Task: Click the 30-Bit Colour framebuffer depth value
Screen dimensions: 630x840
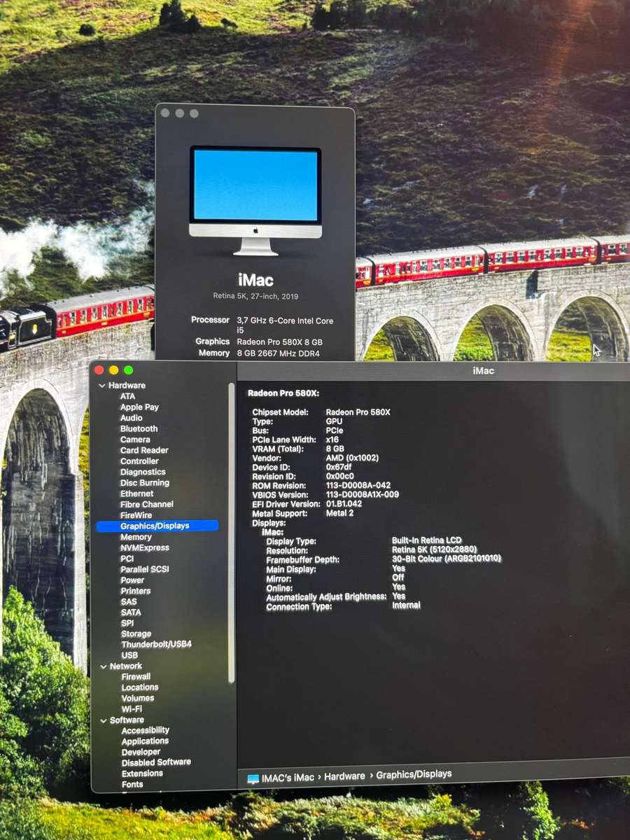Action: [447, 559]
